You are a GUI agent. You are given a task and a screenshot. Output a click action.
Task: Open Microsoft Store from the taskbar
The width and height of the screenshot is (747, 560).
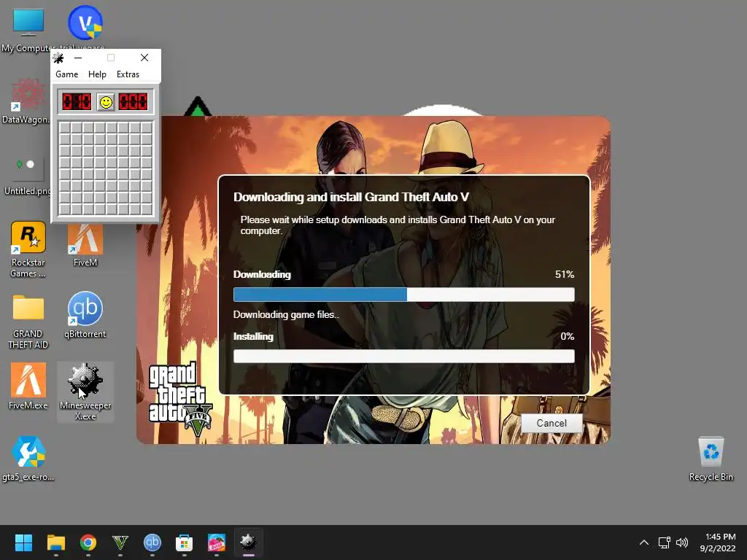point(185,542)
